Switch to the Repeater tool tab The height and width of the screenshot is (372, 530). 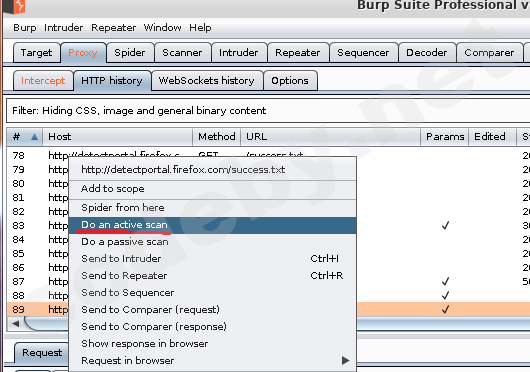pyautogui.click(x=298, y=53)
